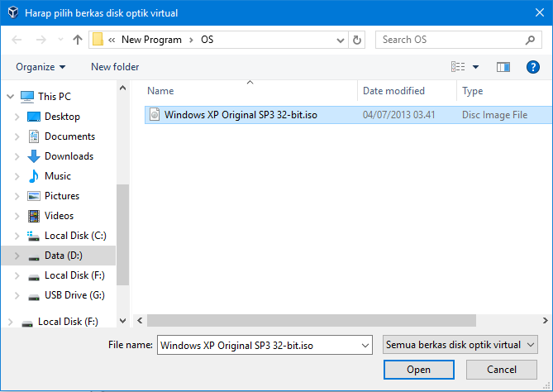
Task: Click the Cancel button
Action: 502,370
